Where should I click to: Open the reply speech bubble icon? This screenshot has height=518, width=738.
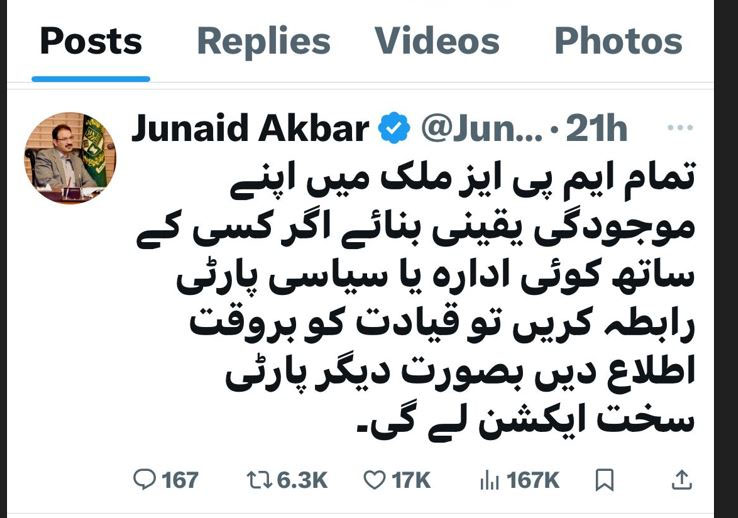144,479
